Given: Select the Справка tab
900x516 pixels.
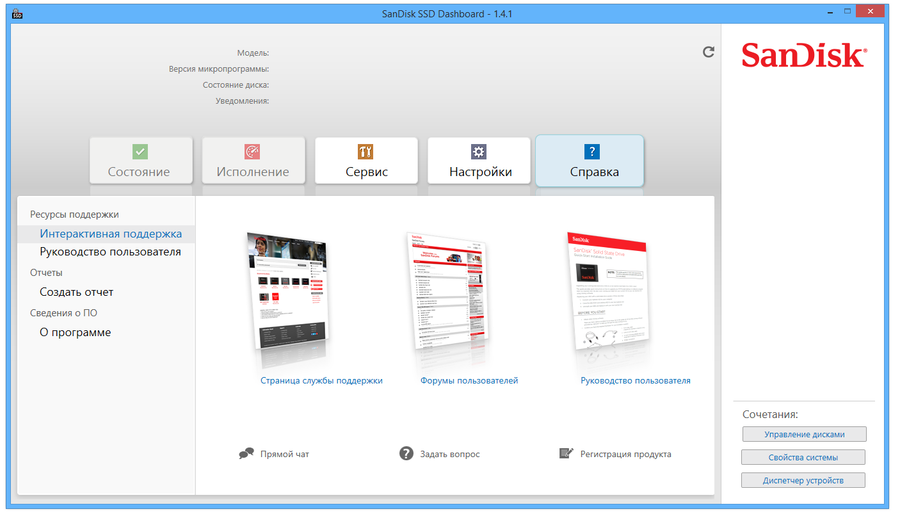Looking at the screenshot, I should pyautogui.click(x=589, y=161).
